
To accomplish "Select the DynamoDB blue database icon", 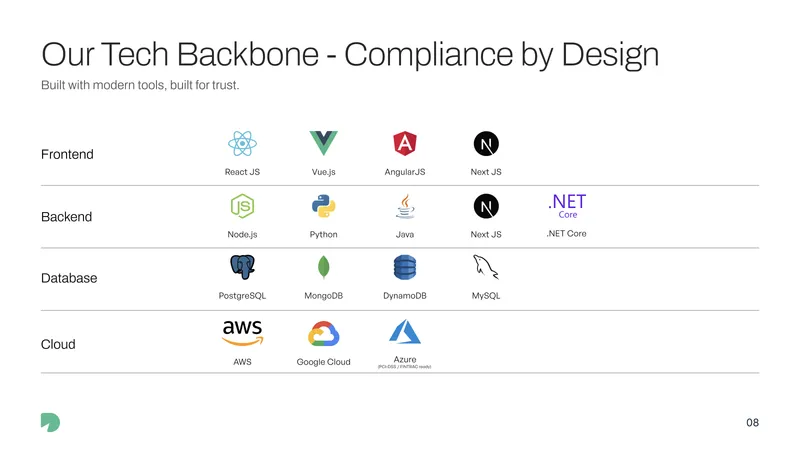I will click(x=405, y=267).
